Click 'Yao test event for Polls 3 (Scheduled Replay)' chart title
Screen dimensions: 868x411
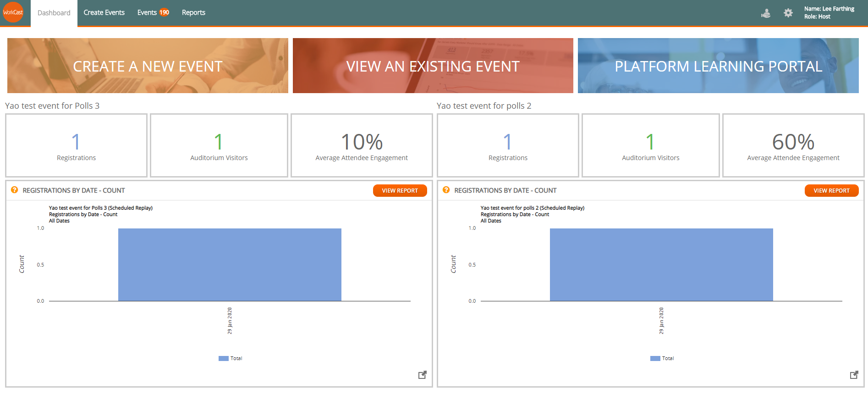101,208
